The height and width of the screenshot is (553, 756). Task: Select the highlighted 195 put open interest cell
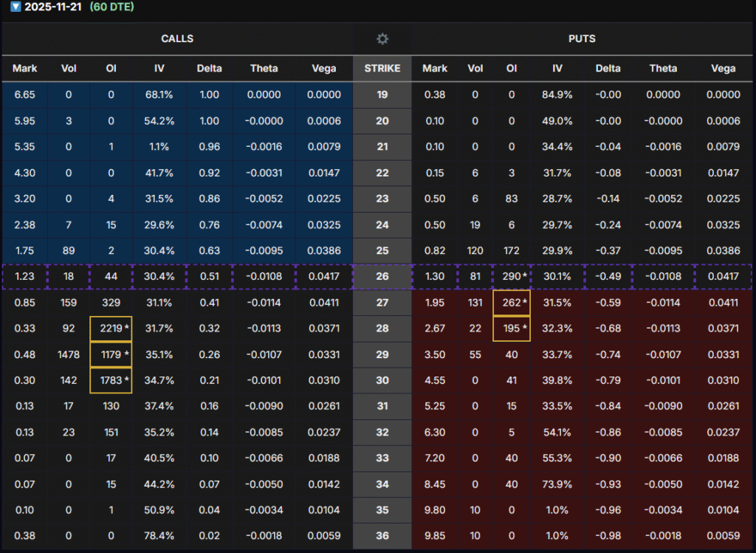(x=511, y=329)
